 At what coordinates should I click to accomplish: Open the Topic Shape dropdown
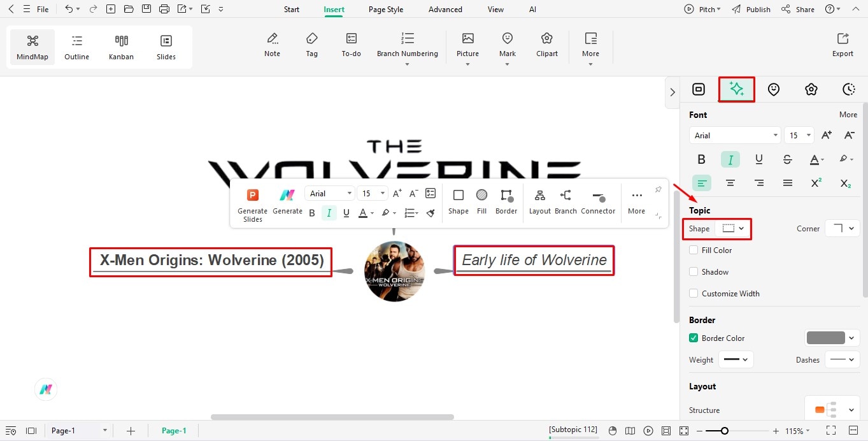pyautogui.click(x=732, y=228)
